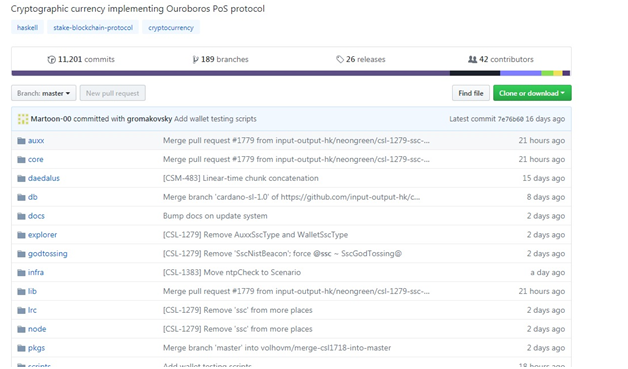Open the merge-csl1718-into-master commit message

[277, 348]
